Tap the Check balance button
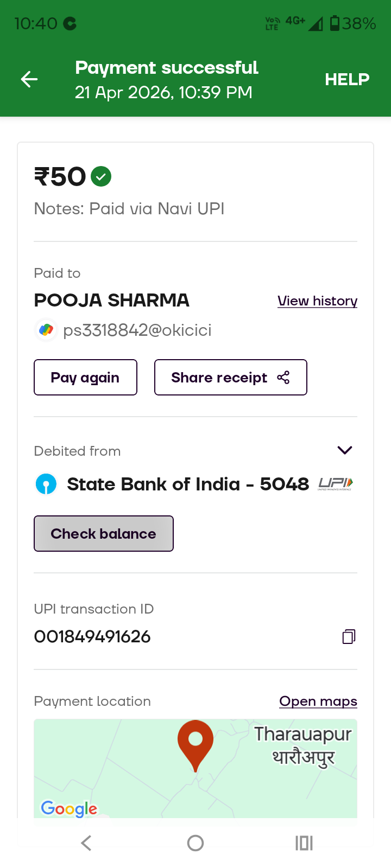Viewport: 391px width, 868px height. (104, 534)
